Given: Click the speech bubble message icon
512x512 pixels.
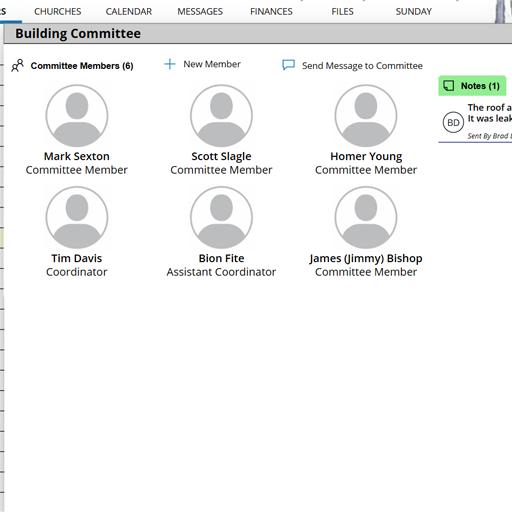Looking at the screenshot, I should coord(288,65).
